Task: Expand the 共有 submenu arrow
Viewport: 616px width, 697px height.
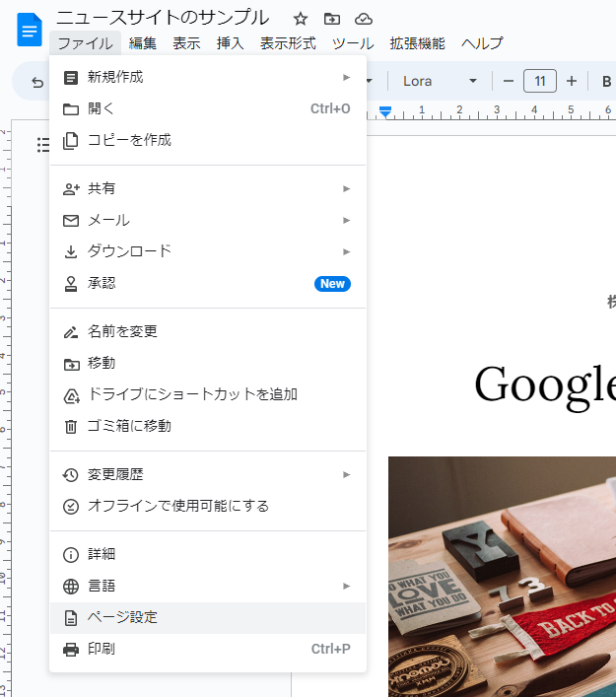Action: (347, 189)
